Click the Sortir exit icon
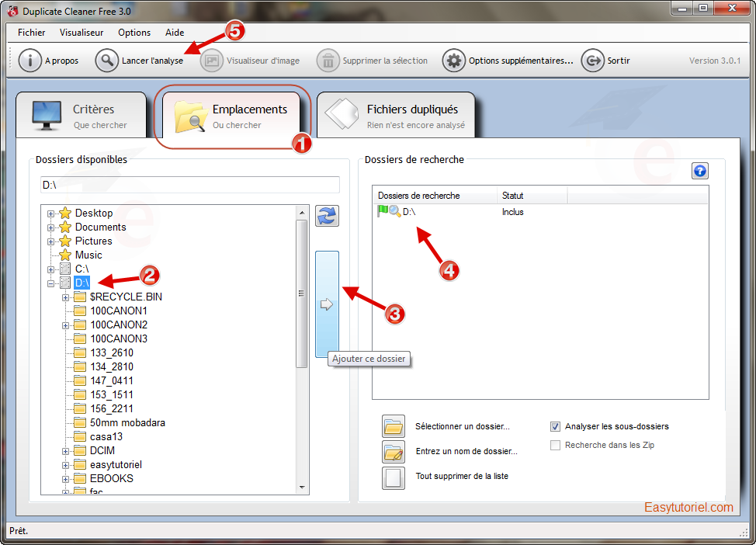The width and height of the screenshot is (756, 545). 592,61
